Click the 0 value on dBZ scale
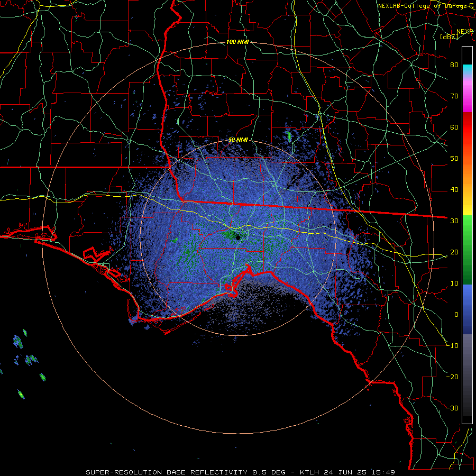Image resolution: width=476 pixels, height=476 pixels. click(x=456, y=315)
